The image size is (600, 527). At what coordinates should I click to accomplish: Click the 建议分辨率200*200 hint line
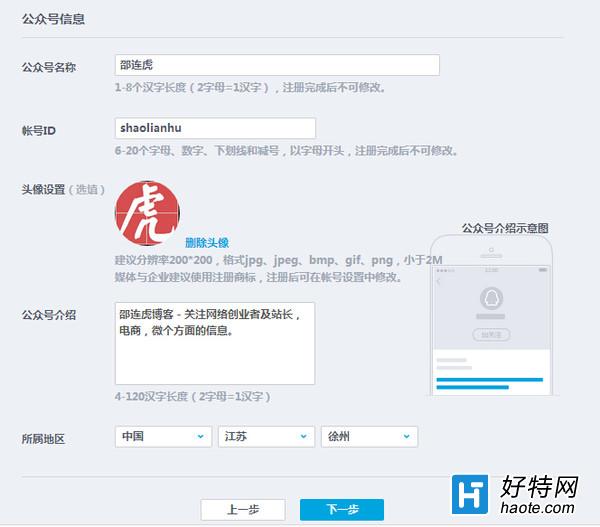click(279, 260)
